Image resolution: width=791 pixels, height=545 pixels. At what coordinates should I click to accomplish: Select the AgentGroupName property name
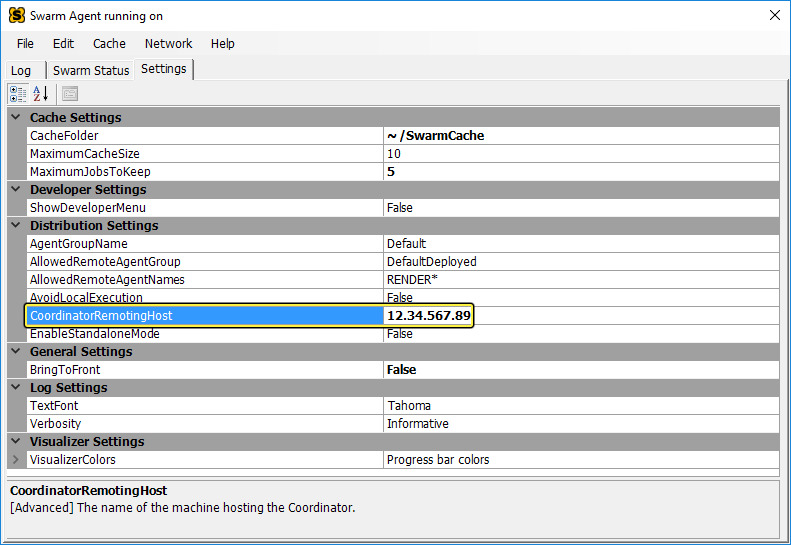(x=204, y=244)
